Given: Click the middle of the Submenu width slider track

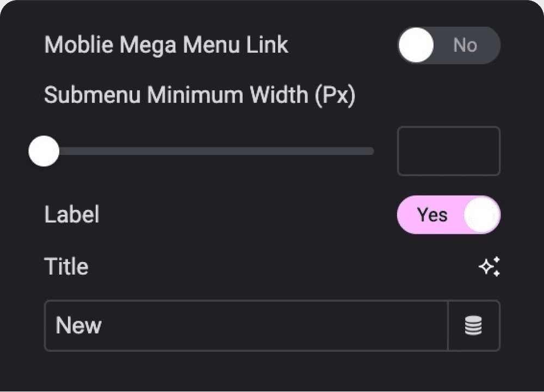Looking at the screenshot, I should pos(207,151).
